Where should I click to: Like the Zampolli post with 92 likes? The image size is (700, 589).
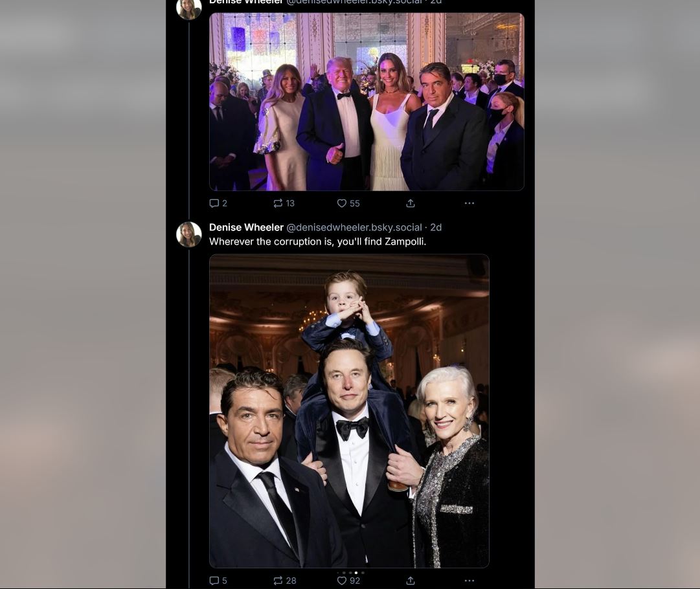[348, 581]
